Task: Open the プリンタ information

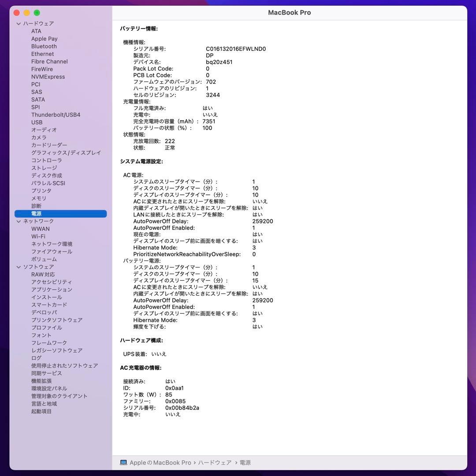Action: (x=40, y=190)
